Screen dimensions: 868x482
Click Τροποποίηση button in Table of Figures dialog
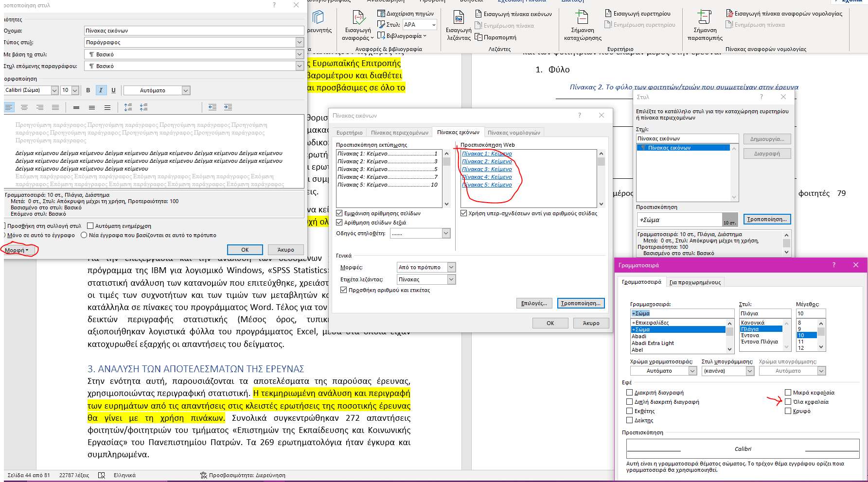(x=581, y=303)
